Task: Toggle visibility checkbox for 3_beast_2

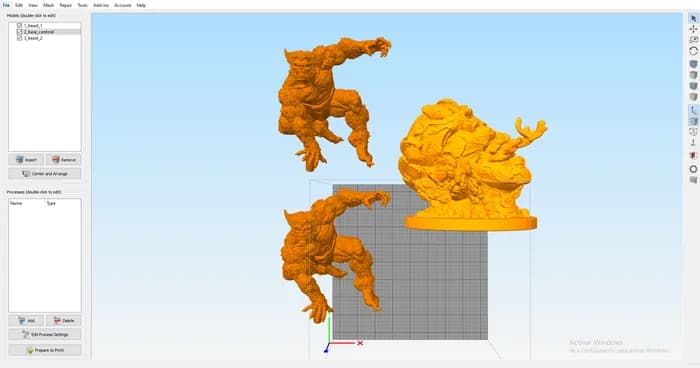Action: 20,38
